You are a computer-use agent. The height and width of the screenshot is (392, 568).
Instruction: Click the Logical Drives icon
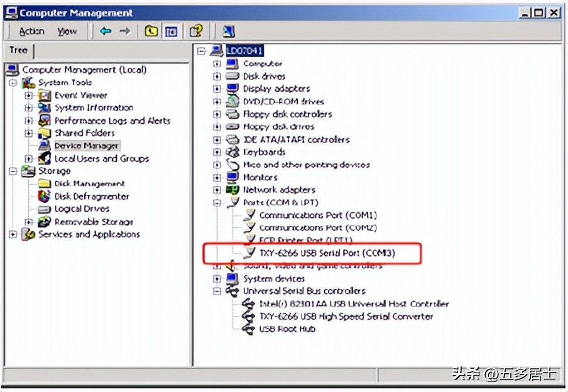click(x=45, y=209)
